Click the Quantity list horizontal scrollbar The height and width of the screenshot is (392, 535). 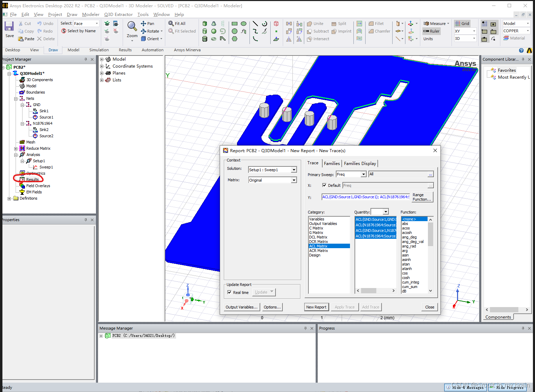[376, 291]
